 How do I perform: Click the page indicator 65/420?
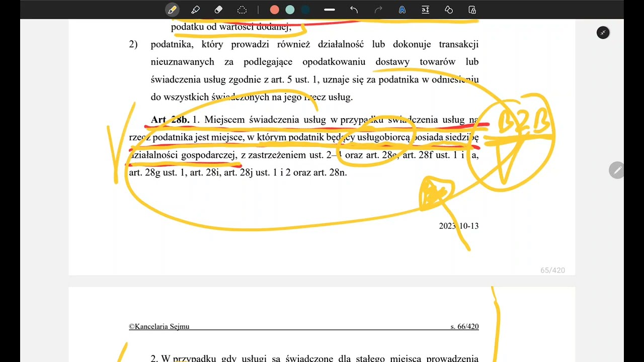(552, 270)
